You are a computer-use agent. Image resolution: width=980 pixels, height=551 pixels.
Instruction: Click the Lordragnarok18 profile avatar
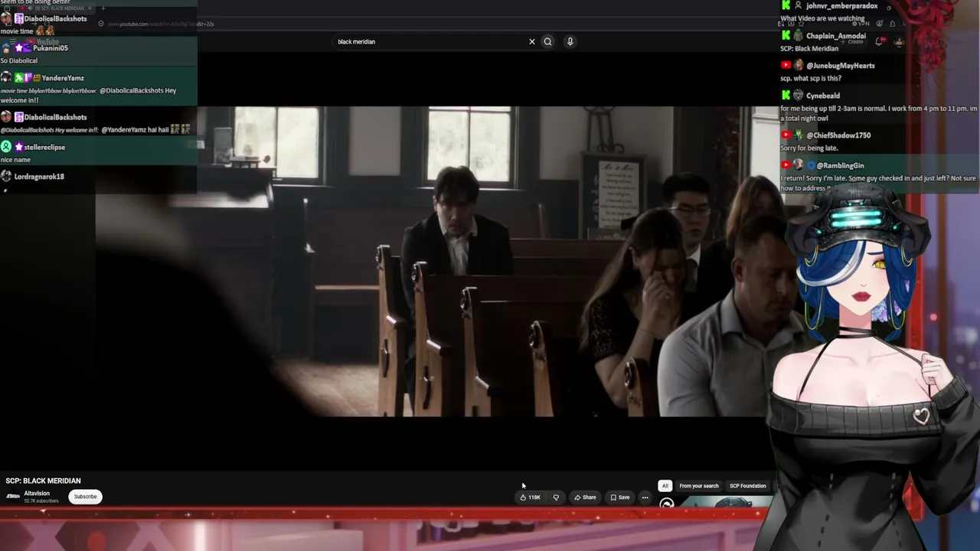tap(6, 176)
